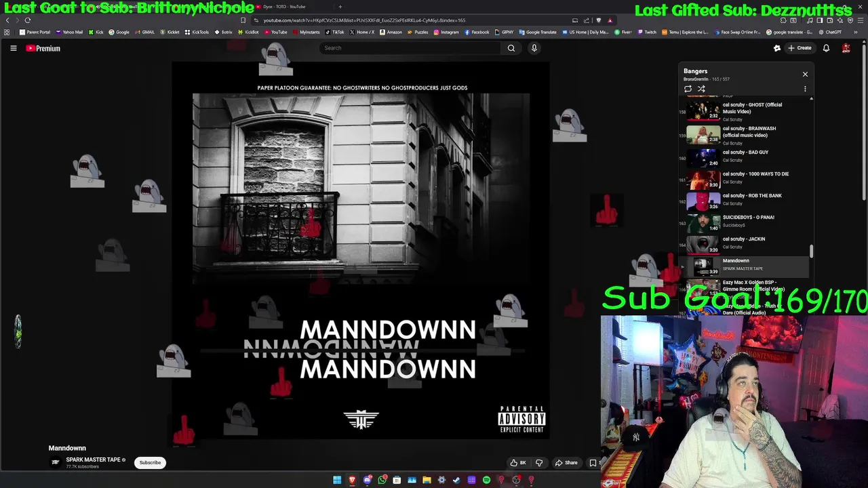Viewport: 868px width, 488px height.
Task: Open ChatGPT bookmark
Action: (x=829, y=32)
